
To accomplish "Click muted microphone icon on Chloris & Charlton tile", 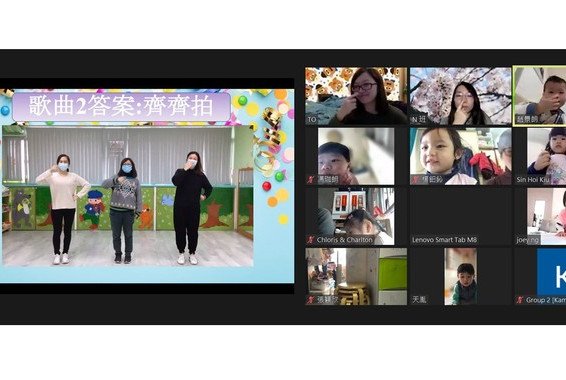I will [x=311, y=240].
